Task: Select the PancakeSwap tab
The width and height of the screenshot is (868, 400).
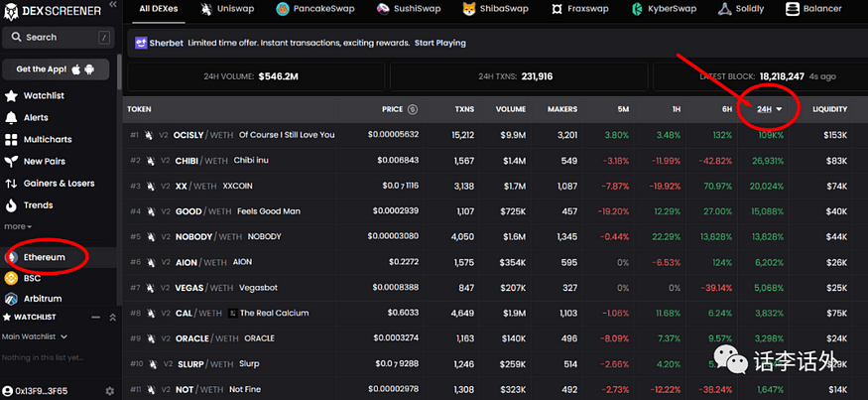Action: (x=315, y=9)
